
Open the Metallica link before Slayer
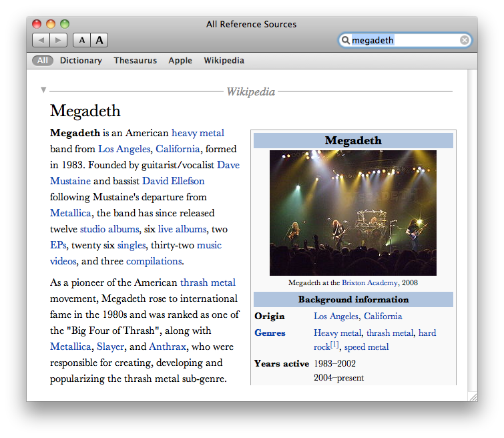(70, 347)
